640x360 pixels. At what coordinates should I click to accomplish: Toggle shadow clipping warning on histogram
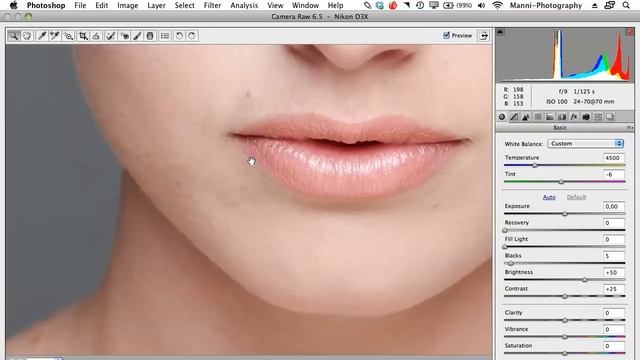coord(500,32)
